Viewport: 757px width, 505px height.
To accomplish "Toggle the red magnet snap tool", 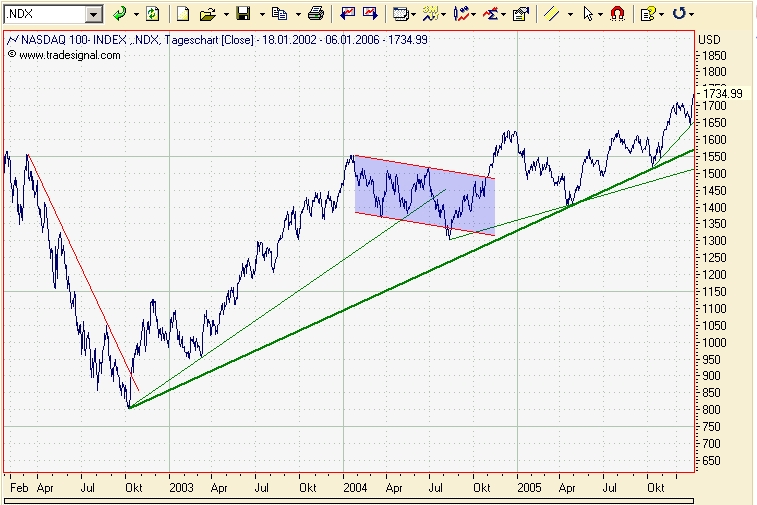I will 617,14.
